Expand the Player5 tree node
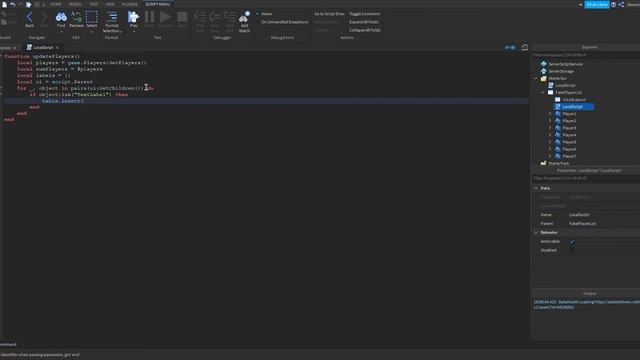The height and width of the screenshot is (360, 640). coord(550,142)
